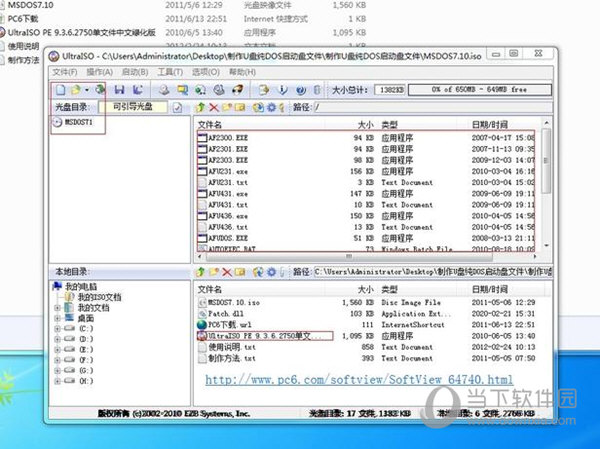Sort disc file list by 日期/时间 header
This screenshot has width=600, height=449.
click(x=490, y=124)
